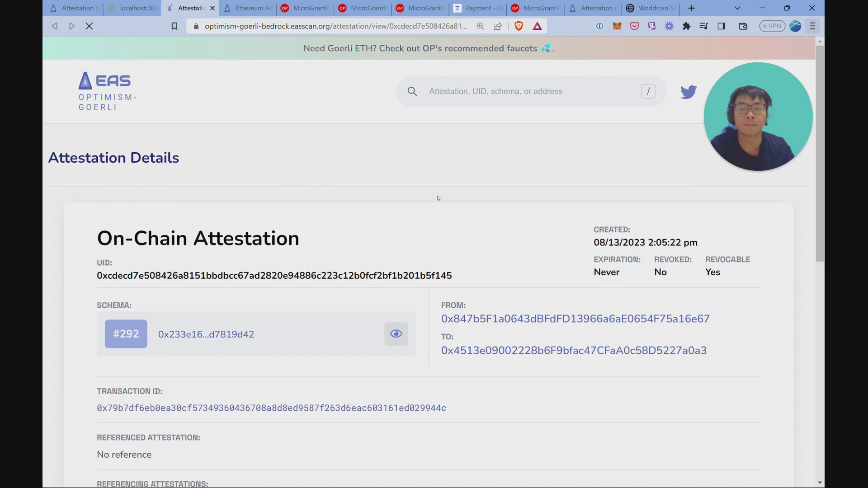Focus the Attestation, UID, schema search field
This screenshot has width=868, height=488.
click(x=531, y=91)
